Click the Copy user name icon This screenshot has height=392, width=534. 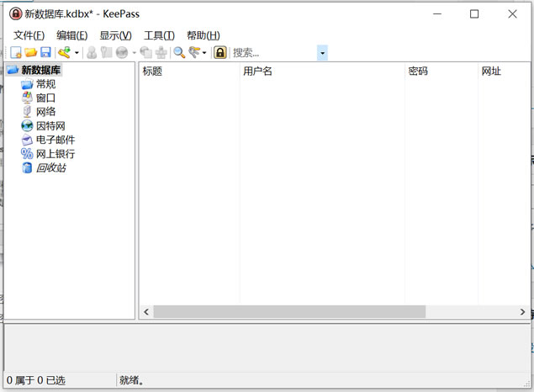(92, 52)
